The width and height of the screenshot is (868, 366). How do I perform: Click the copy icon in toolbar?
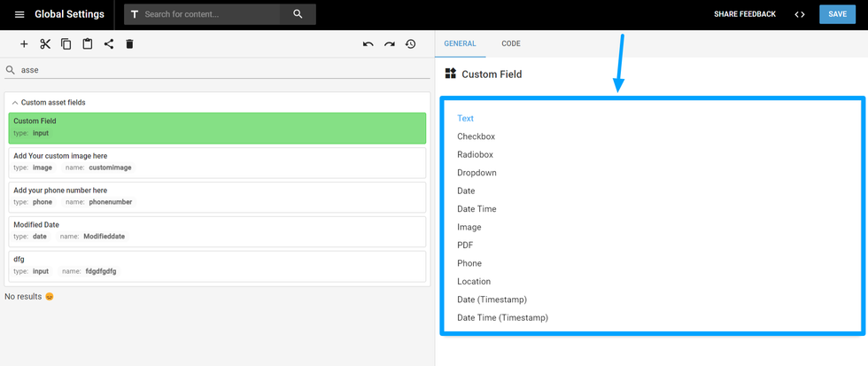(x=66, y=44)
